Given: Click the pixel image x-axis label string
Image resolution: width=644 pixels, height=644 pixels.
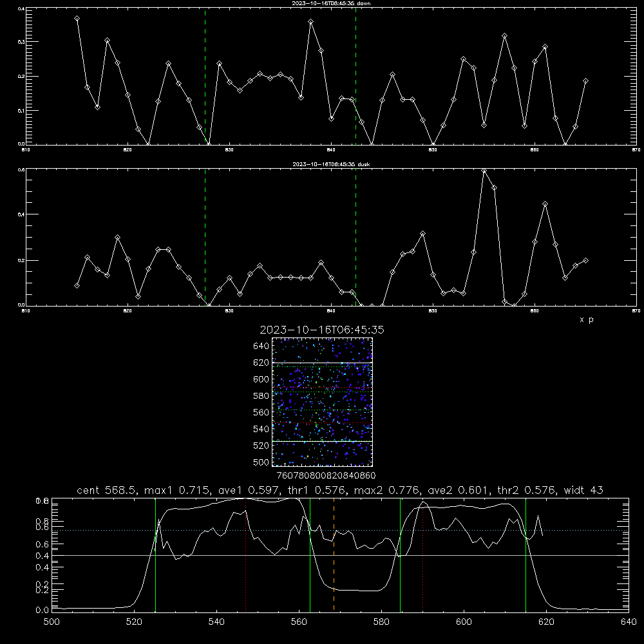Looking at the screenshot, I should tap(326, 476).
